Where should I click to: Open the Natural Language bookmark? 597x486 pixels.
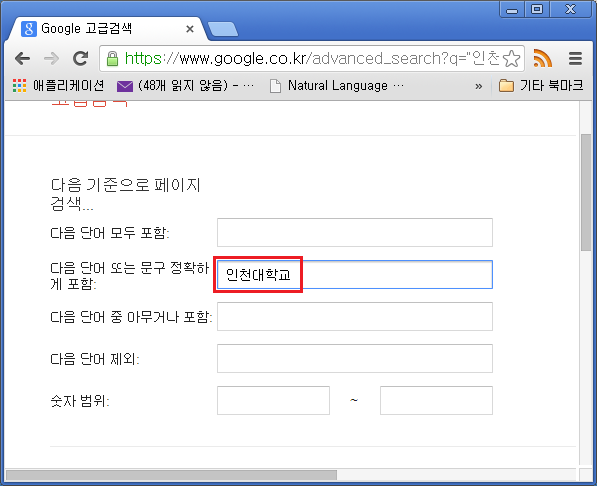click(337, 86)
